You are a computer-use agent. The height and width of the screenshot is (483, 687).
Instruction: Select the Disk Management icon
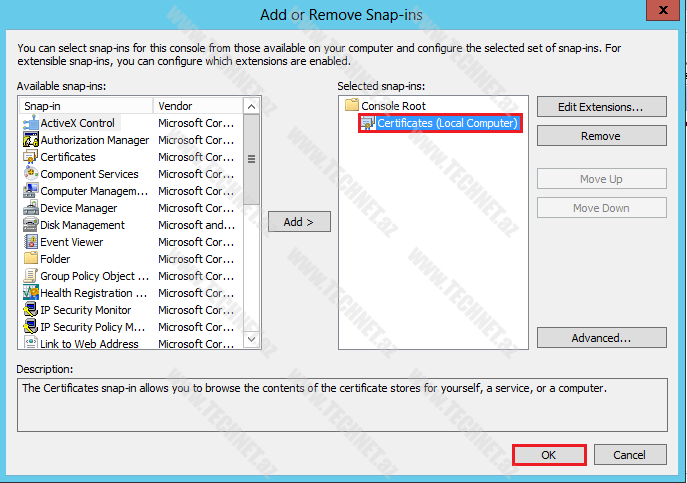coord(31,225)
